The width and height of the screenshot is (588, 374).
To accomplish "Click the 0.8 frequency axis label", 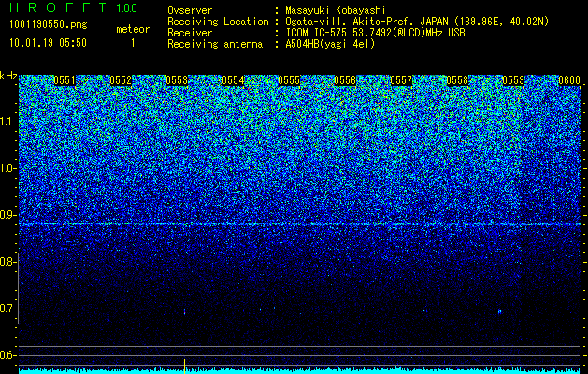I will point(8,262).
